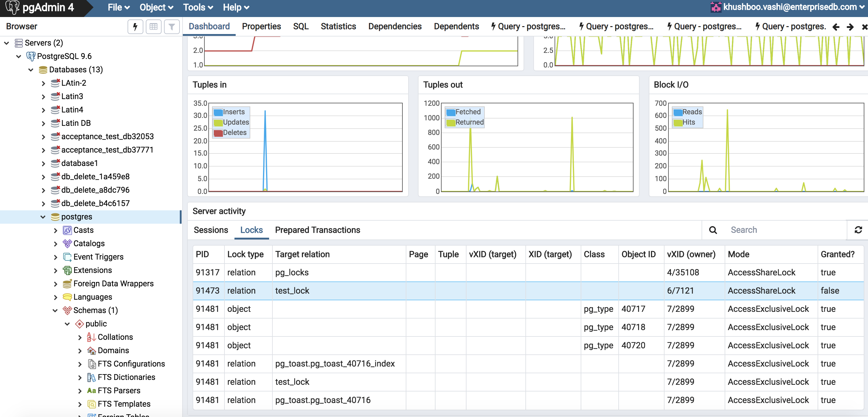Switch to the Sessions tab
This screenshot has width=868, height=417.
pos(210,229)
